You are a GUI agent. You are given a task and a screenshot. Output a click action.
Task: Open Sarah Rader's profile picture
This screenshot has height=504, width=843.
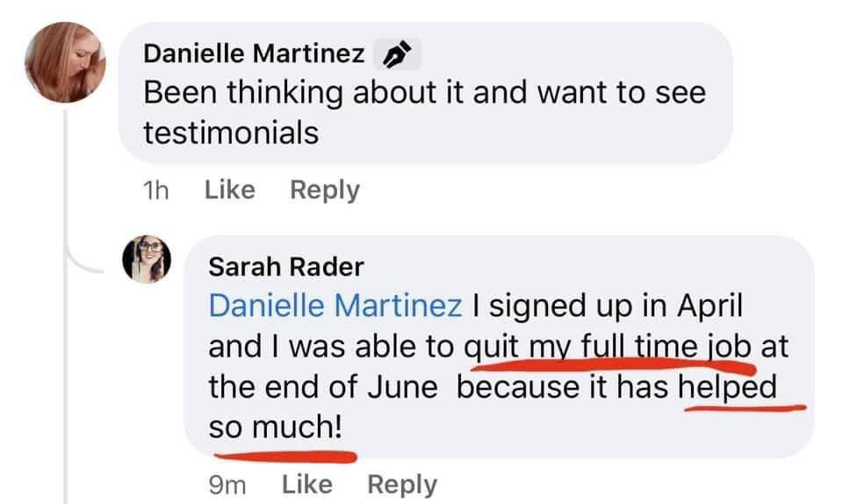point(147,259)
